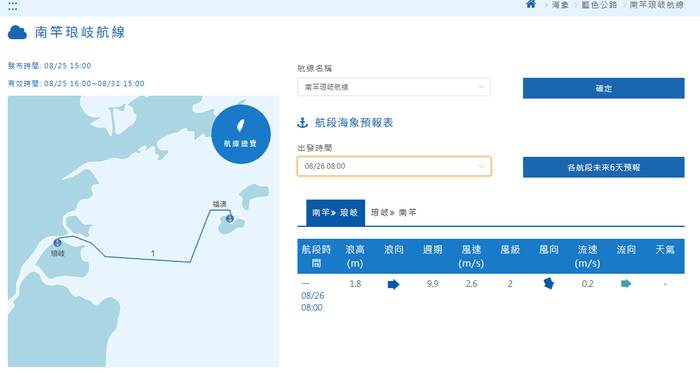
Task: Click period value 9.9
Action: point(432,284)
